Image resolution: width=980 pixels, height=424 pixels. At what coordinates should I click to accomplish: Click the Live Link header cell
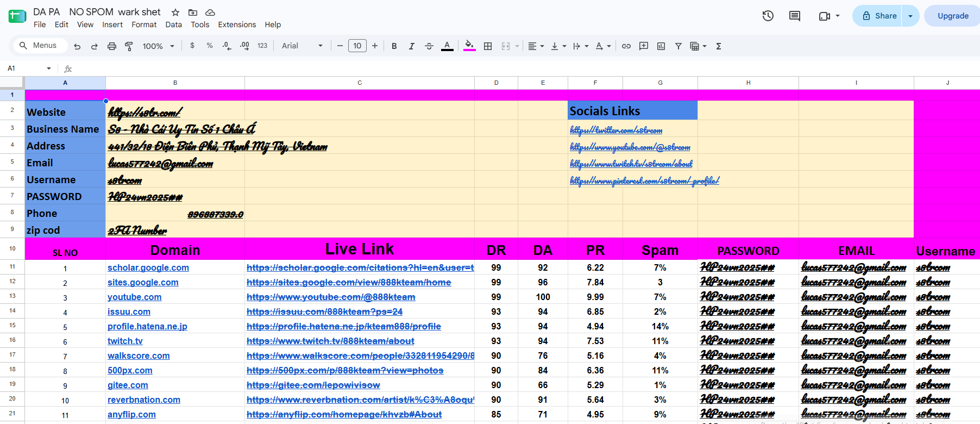point(360,249)
